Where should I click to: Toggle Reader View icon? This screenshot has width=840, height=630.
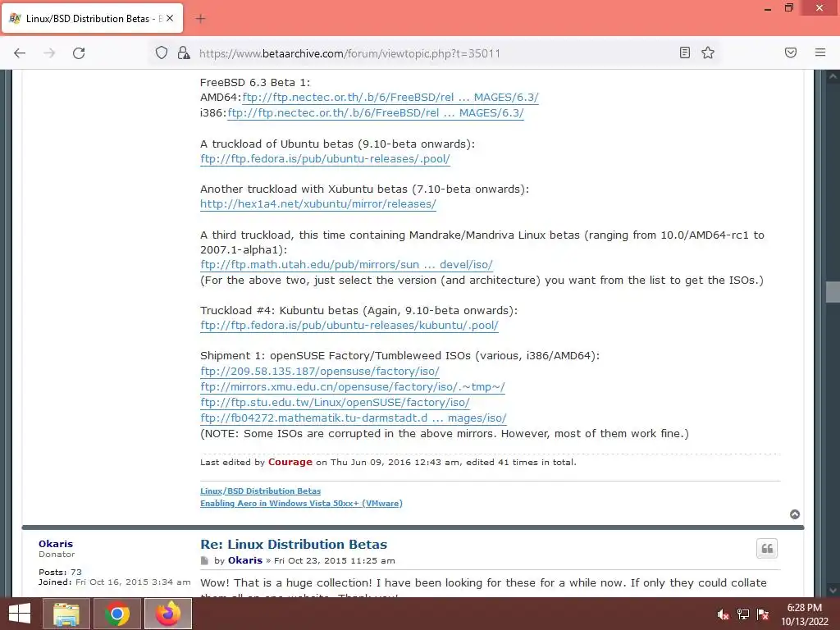coord(685,52)
